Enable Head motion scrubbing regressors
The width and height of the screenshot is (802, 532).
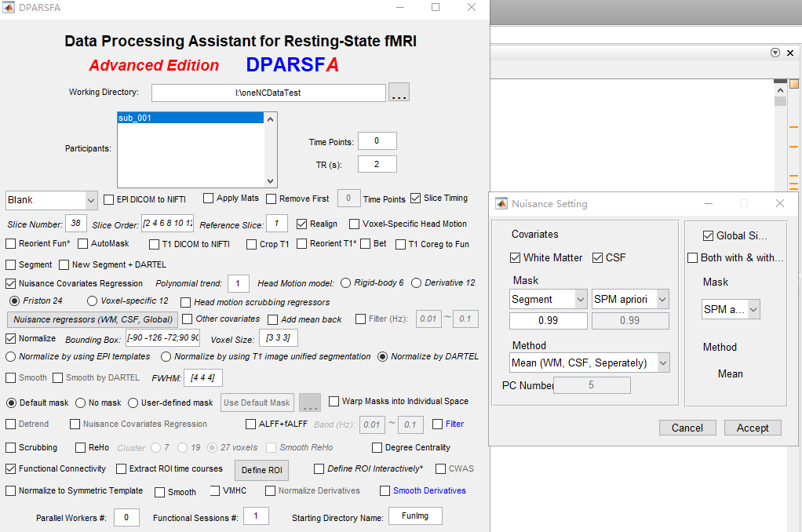[x=186, y=302]
